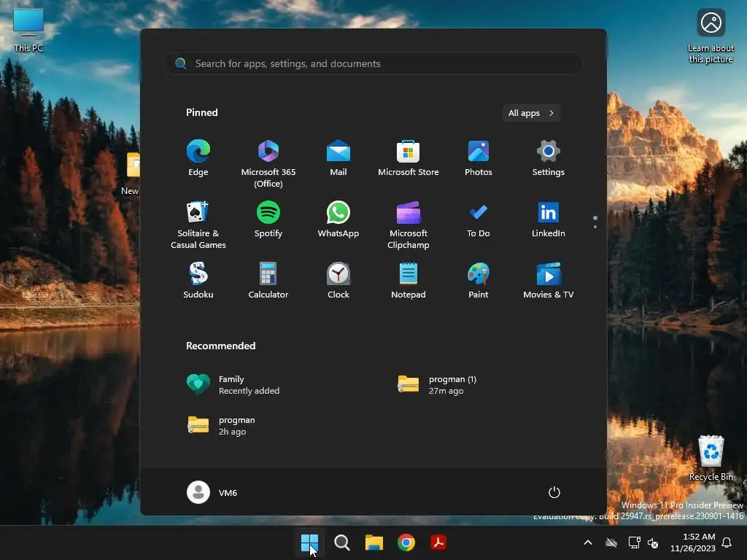Open Movies & TV
Image resolution: width=747 pixels, height=560 pixels.
pos(549,281)
